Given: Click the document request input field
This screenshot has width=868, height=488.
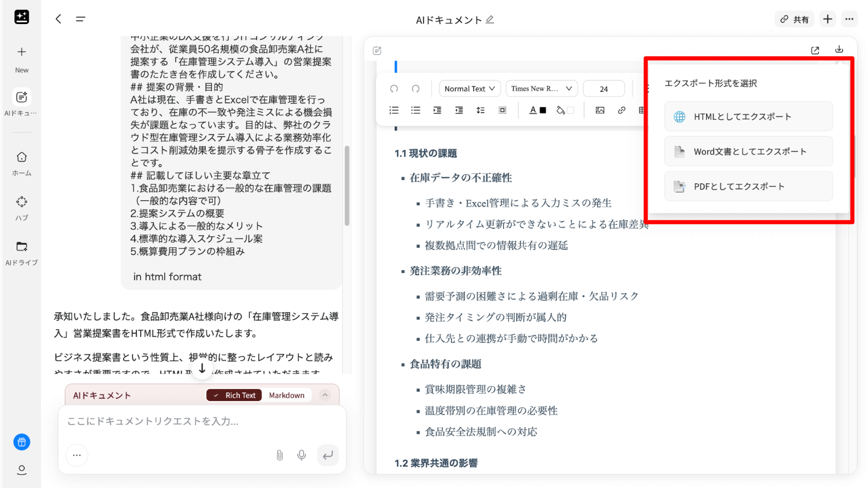Looking at the screenshot, I should coord(201,421).
